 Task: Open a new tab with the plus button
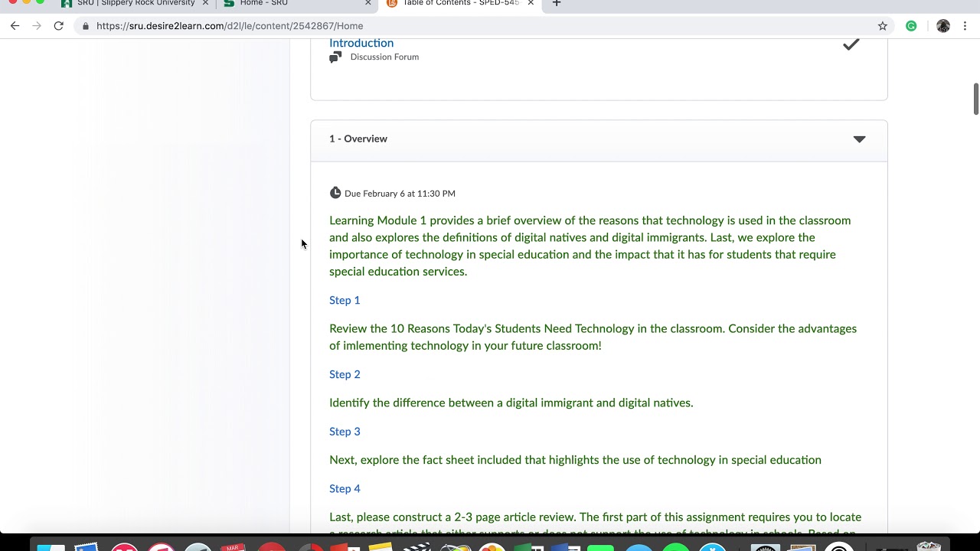click(x=557, y=3)
